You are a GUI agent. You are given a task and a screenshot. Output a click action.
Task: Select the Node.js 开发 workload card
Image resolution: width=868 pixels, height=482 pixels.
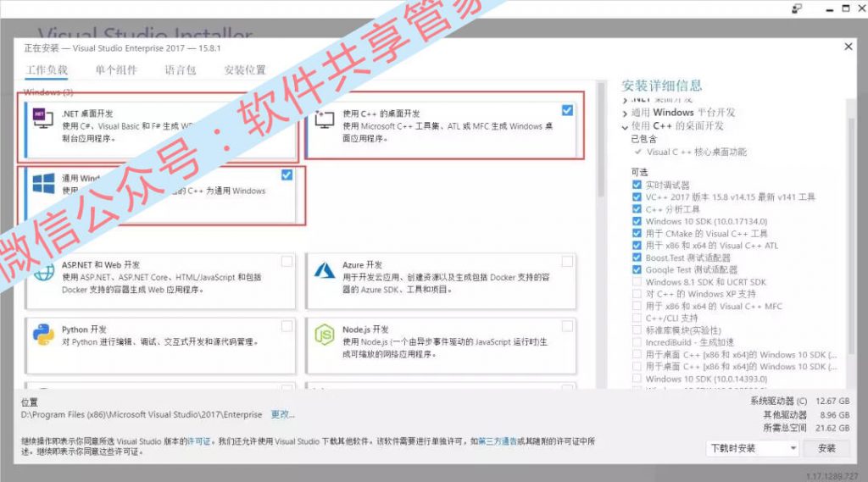[441, 346]
